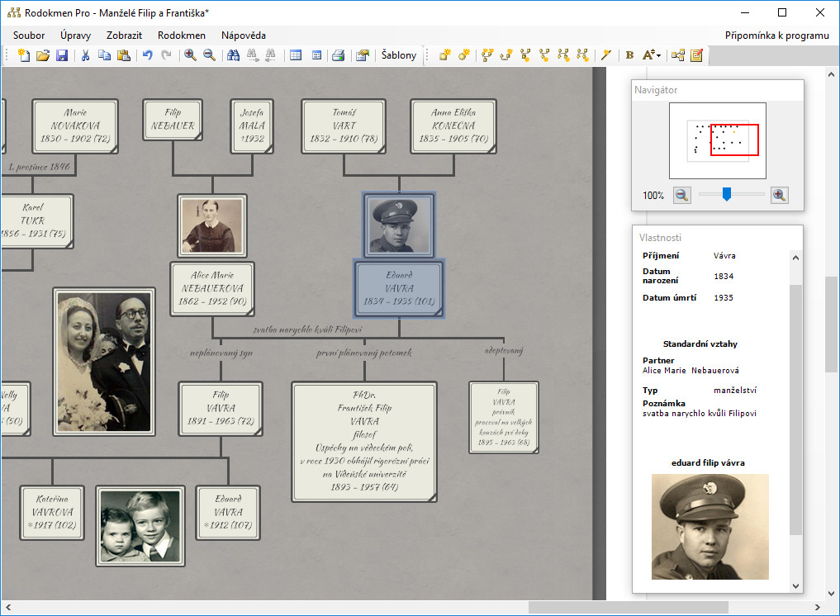This screenshot has height=616, width=840.
Task: Add parents to person icon
Action: (487, 55)
